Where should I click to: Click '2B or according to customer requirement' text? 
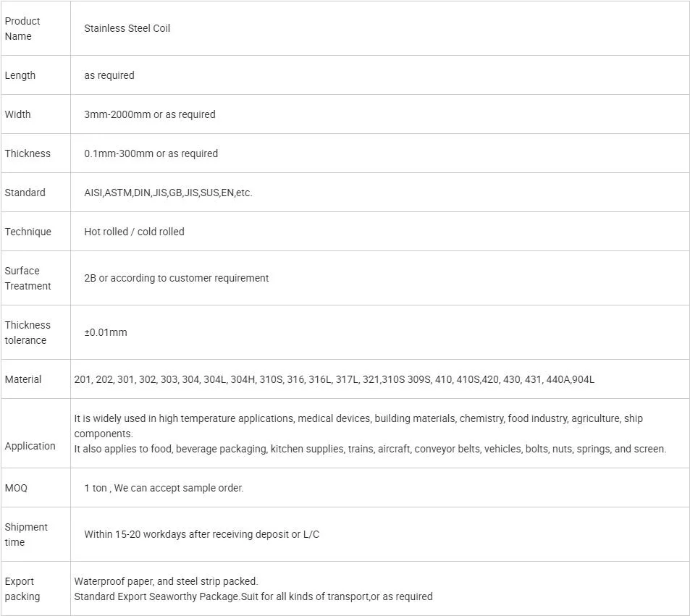(x=176, y=278)
